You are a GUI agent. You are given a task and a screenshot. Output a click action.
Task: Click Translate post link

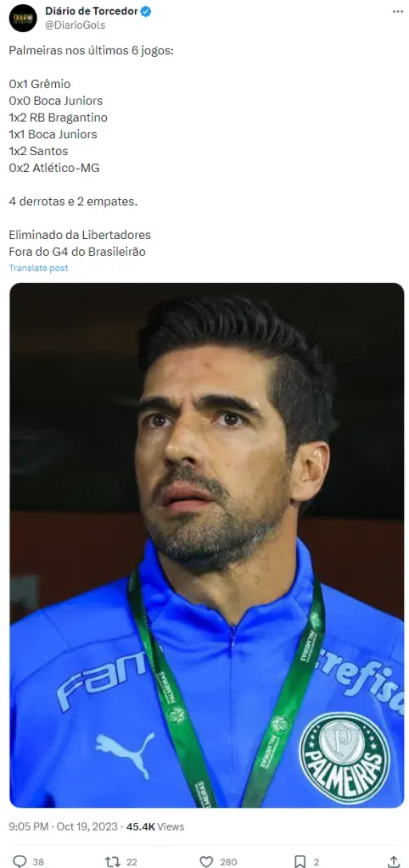click(38, 268)
